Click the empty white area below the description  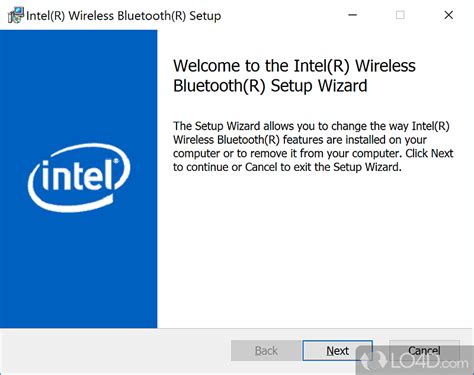pyautogui.click(x=315, y=250)
